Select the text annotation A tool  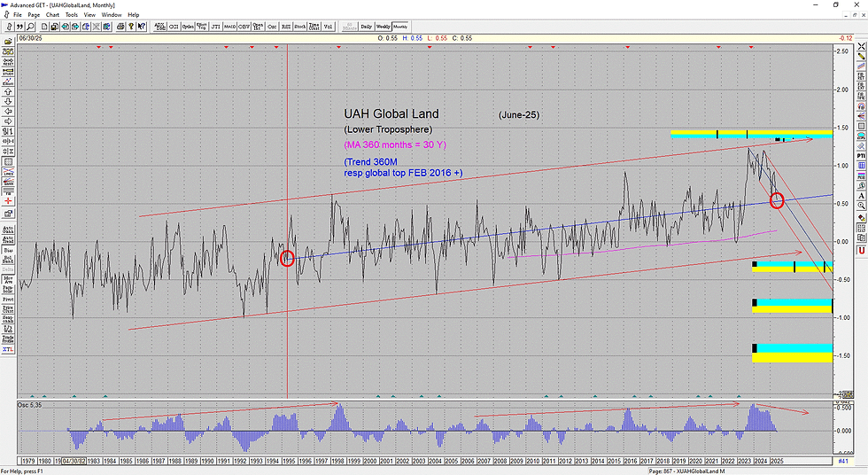pyautogui.click(x=861, y=196)
